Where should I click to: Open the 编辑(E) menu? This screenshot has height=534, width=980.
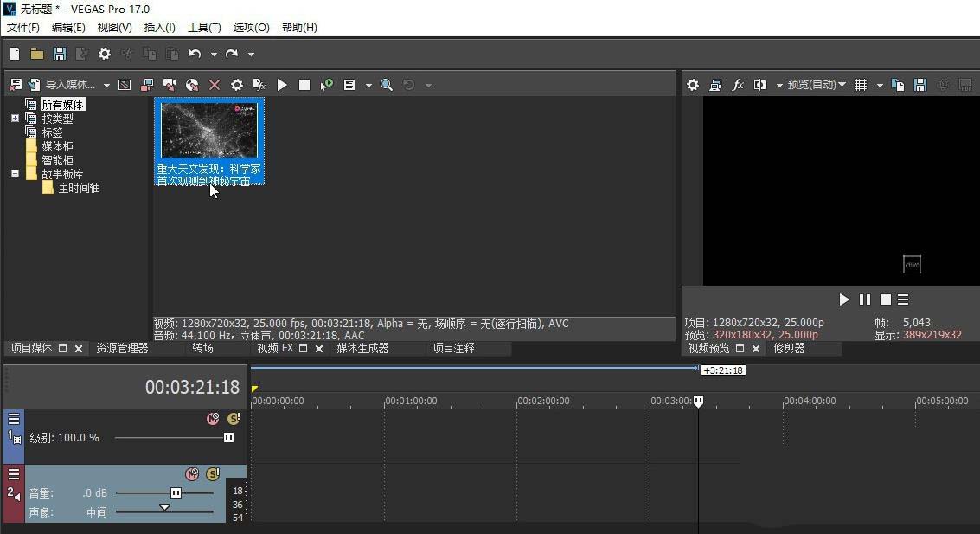[x=68, y=28]
